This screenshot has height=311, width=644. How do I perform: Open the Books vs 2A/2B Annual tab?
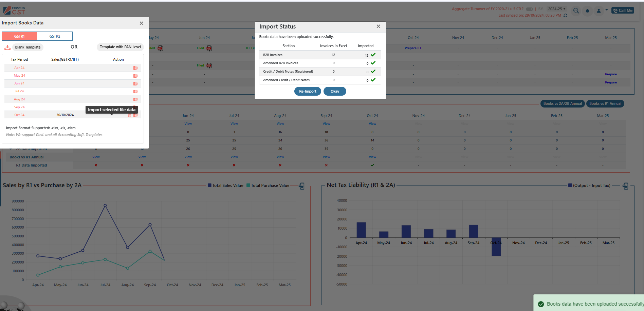[563, 103]
